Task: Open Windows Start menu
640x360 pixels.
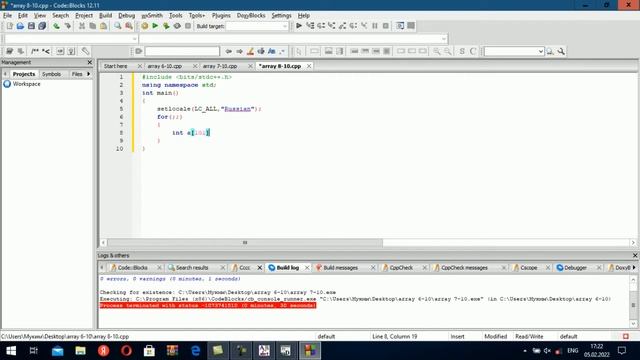Action: pos(11,351)
